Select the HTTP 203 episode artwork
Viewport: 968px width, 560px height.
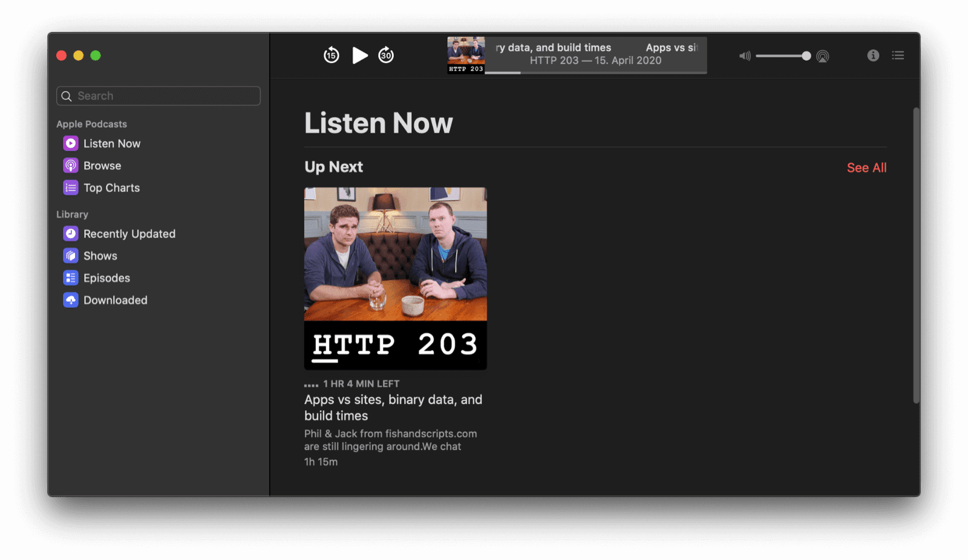[x=395, y=278]
